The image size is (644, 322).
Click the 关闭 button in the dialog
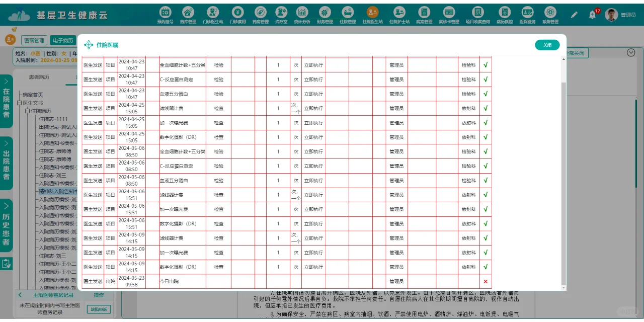coord(547,44)
